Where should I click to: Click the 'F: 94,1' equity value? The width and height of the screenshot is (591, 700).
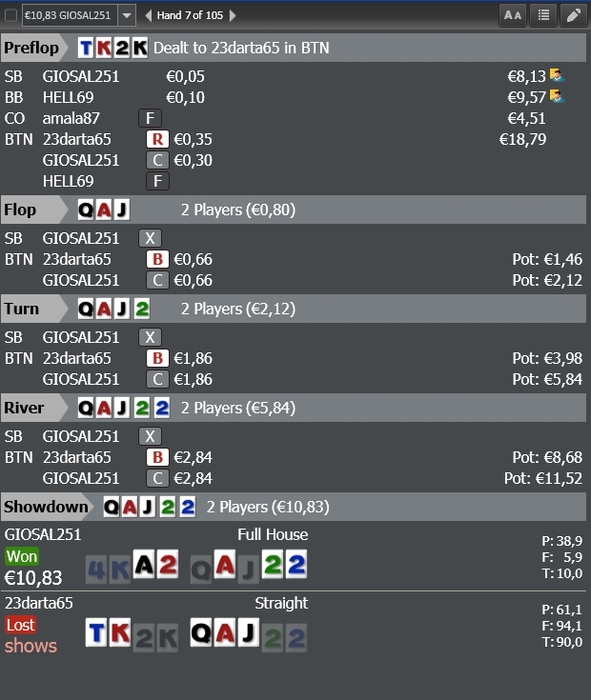click(x=562, y=626)
